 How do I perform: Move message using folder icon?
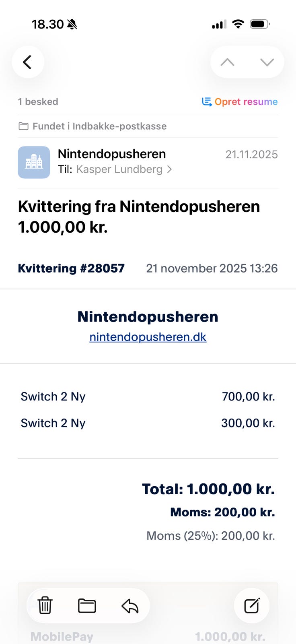click(x=87, y=605)
